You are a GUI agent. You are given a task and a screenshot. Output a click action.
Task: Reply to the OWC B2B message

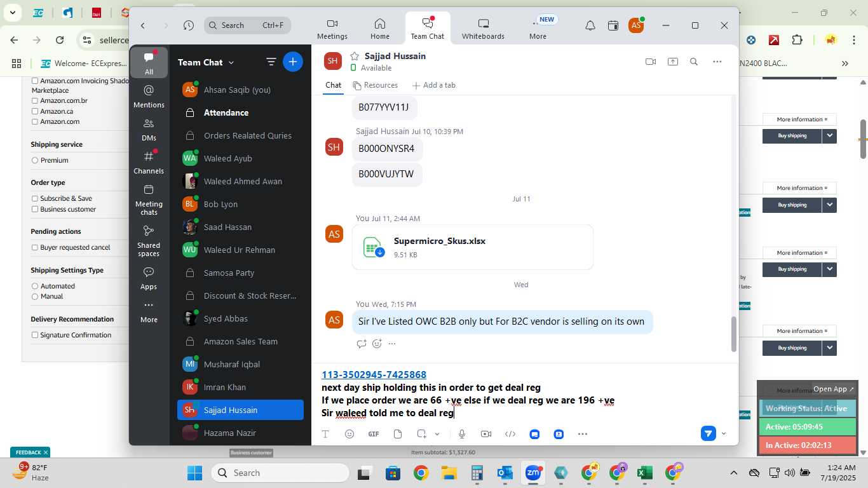coord(362,344)
